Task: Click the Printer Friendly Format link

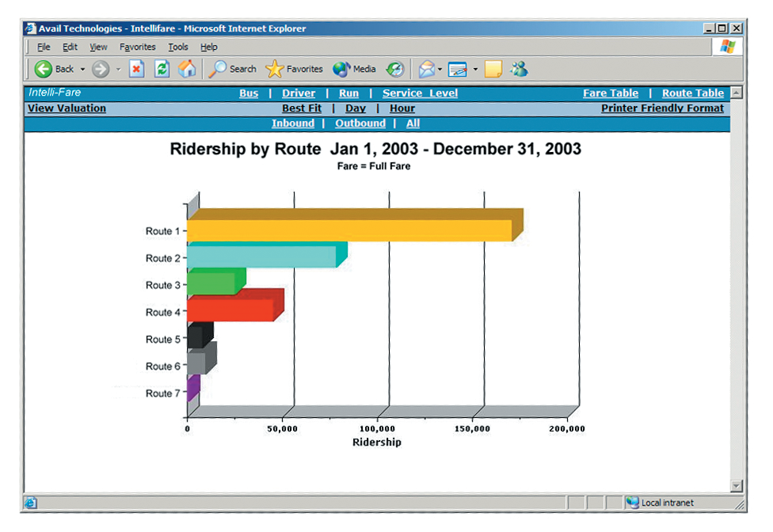Action: coord(662,108)
